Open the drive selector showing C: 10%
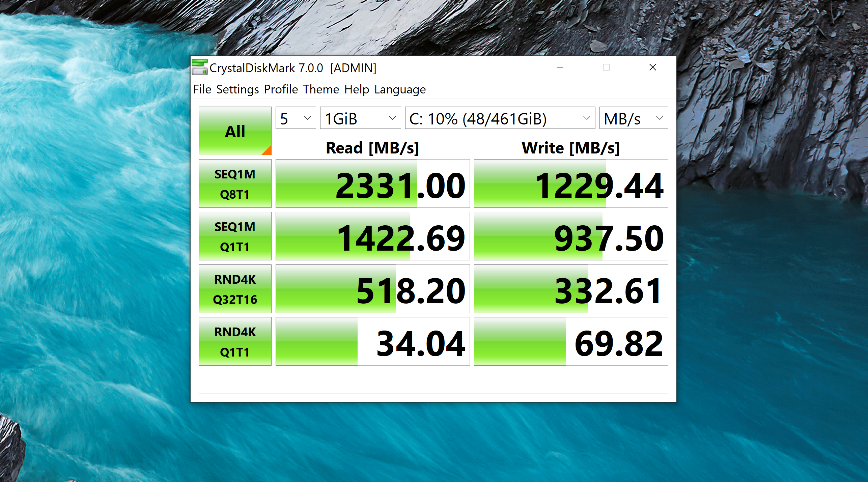Viewport: 868px width, 482px height. click(500, 118)
